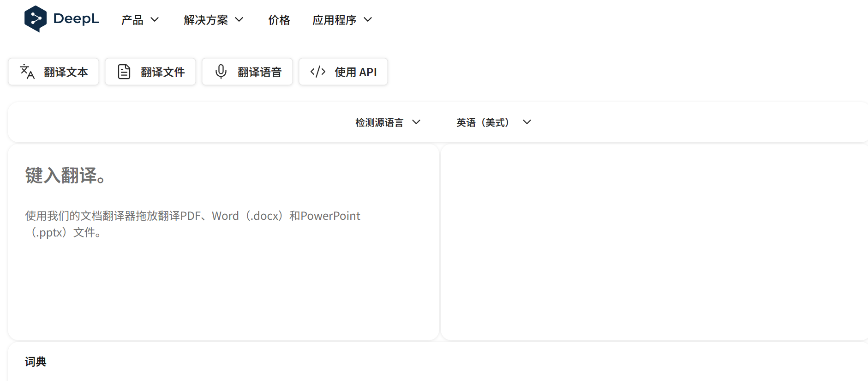Click the DeepL wordmark text
This screenshot has width=868, height=381.
coord(76,19)
